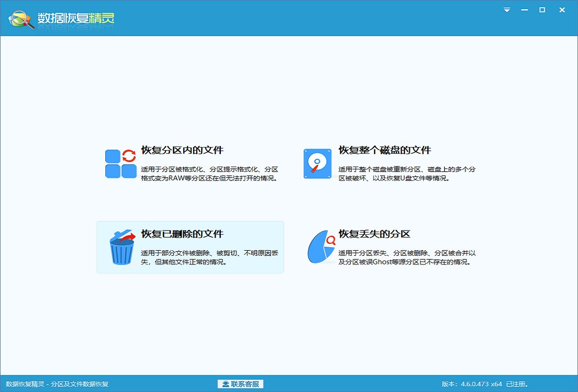Click description starting 适用于整个磁盘被重新分区

(x=407, y=174)
